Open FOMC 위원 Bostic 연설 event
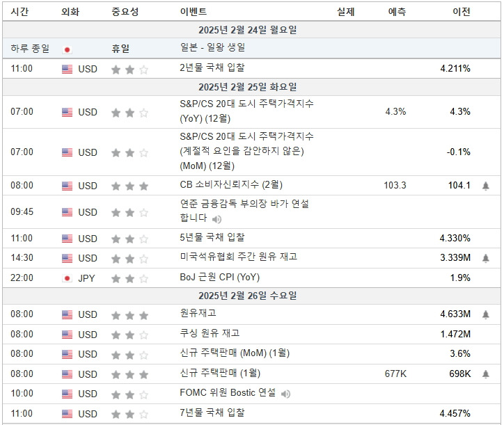This screenshot has height=425, width=504. (228, 392)
